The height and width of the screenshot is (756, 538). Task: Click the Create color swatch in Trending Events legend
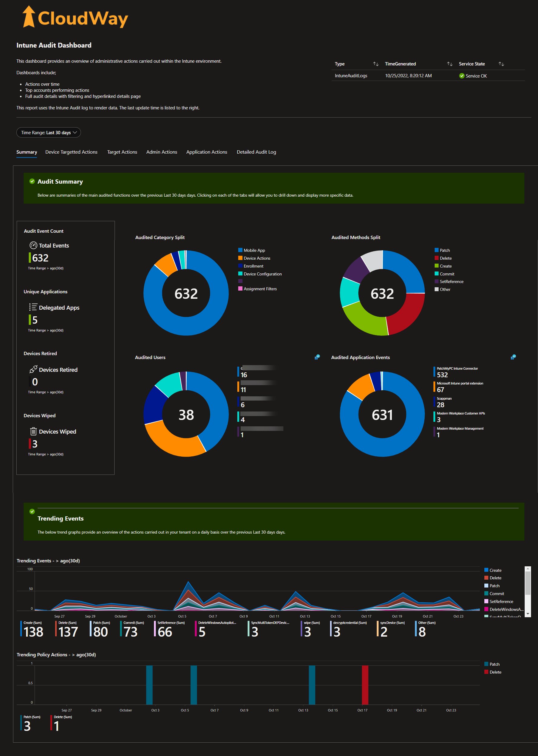click(x=486, y=570)
